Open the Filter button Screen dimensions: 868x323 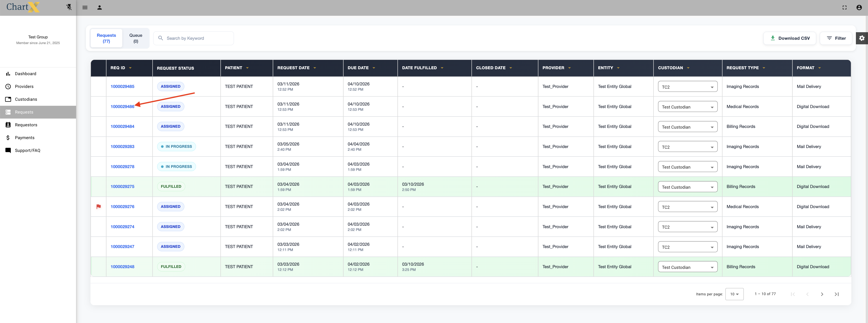[836, 38]
